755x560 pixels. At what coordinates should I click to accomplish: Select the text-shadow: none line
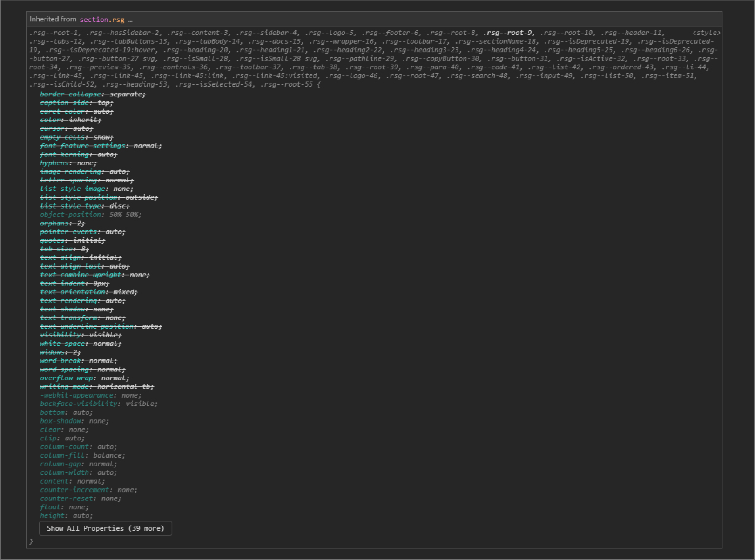click(76, 310)
